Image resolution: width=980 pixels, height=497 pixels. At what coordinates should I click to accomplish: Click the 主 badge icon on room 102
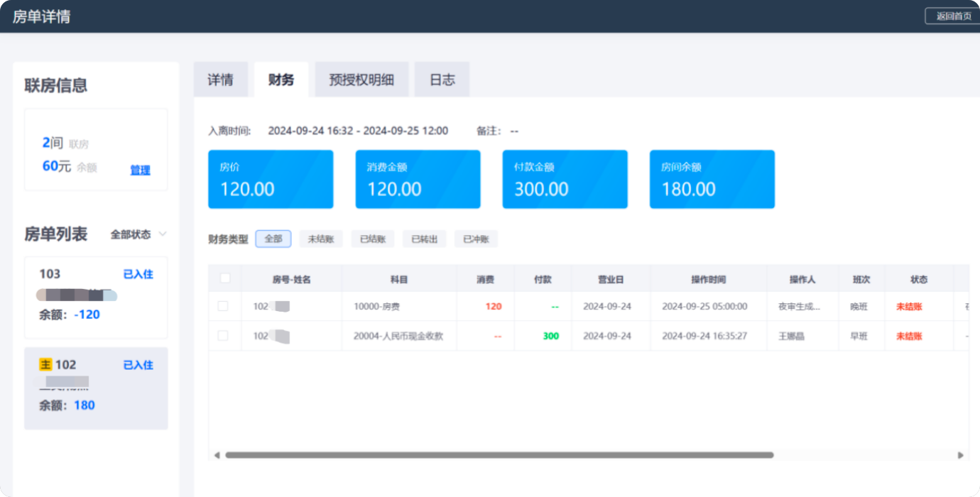(45, 364)
